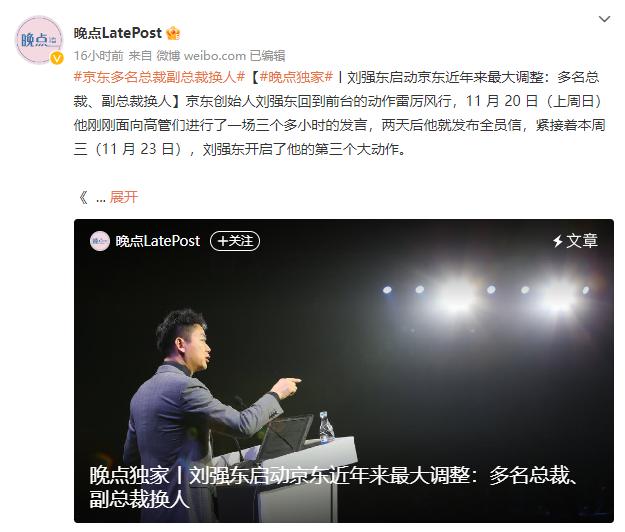Open the 晚点LatePost username link
The image size is (625, 532).
pyautogui.click(x=118, y=33)
